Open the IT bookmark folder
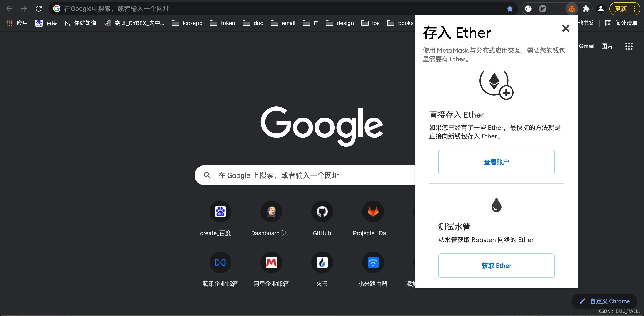 click(310, 23)
